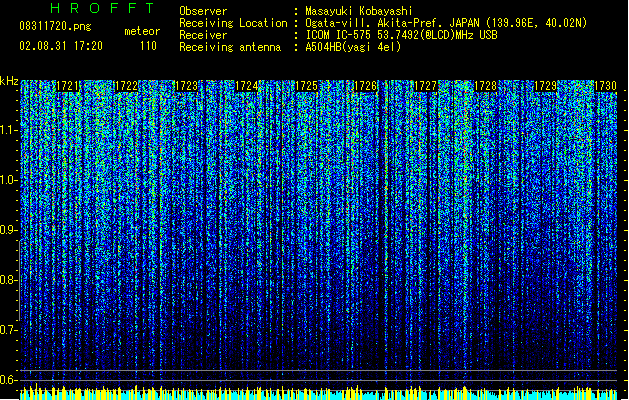The image size is (629, 400).
Task: Click the 1723 time marker
Action: [x=187, y=86]
